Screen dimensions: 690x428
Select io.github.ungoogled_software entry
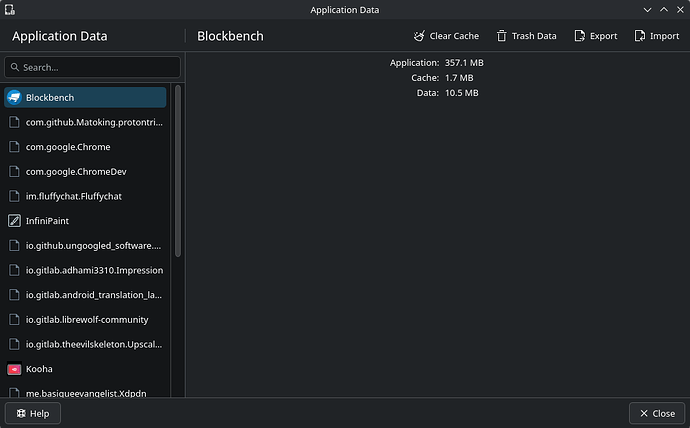pos(85,245)
